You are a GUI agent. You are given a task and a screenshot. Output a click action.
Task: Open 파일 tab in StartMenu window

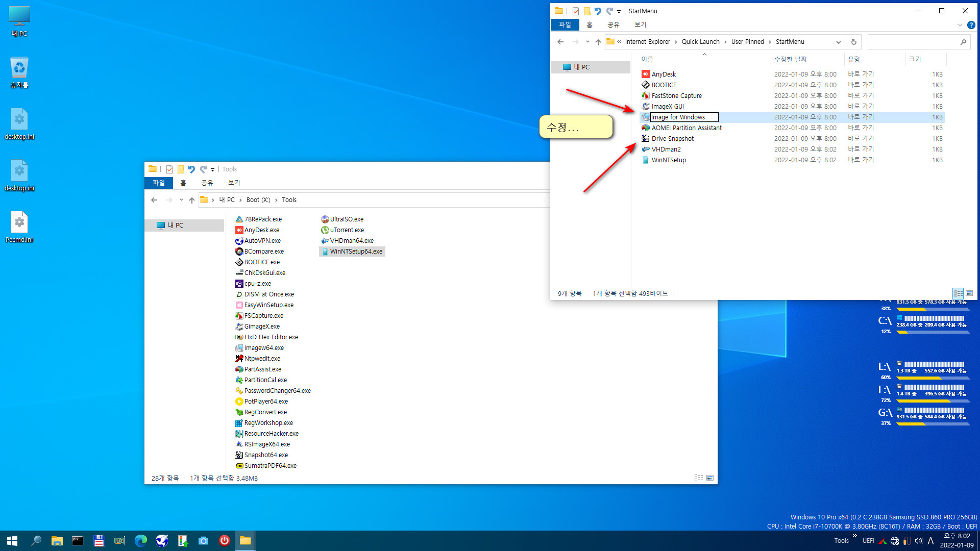coord(565,24)
